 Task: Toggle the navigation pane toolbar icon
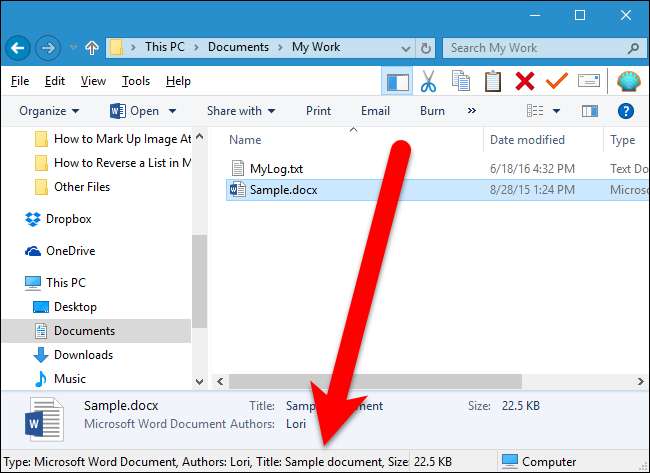398,81
